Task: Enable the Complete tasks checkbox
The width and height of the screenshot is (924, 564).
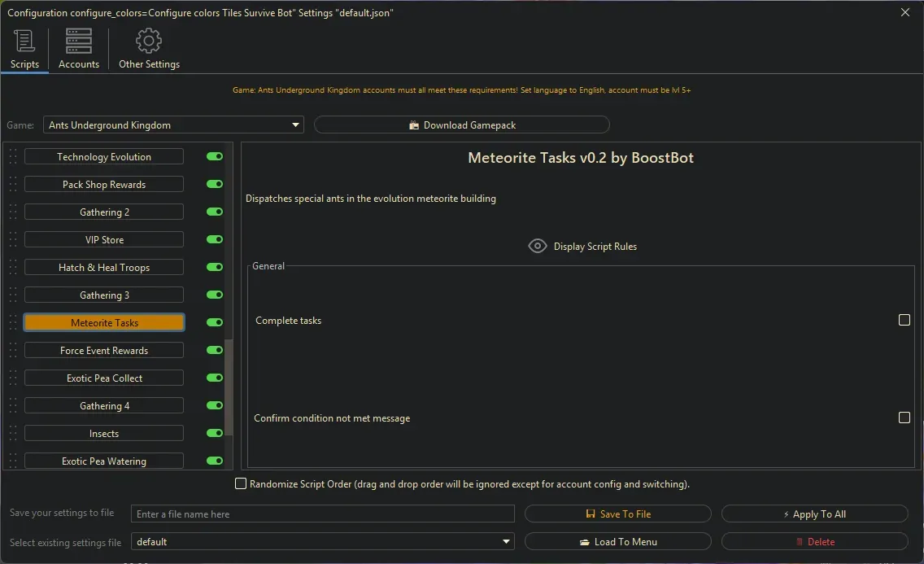Action: [x=904, y=321]
